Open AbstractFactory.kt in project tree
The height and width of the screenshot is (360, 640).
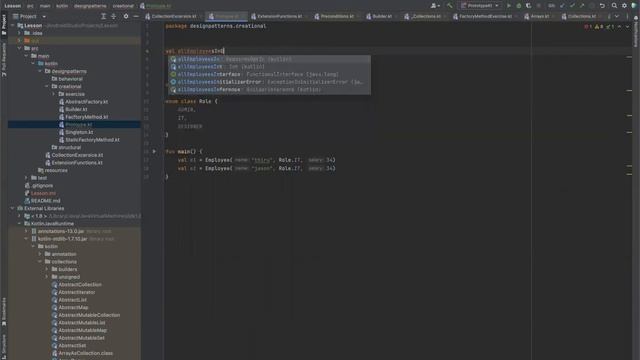point(86,102)
